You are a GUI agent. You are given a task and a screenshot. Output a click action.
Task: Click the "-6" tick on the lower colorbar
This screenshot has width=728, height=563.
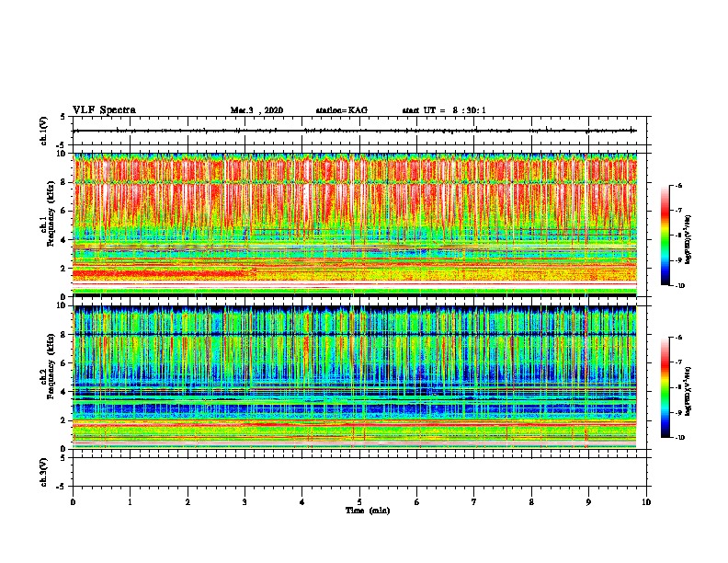(x=678, y=338)
